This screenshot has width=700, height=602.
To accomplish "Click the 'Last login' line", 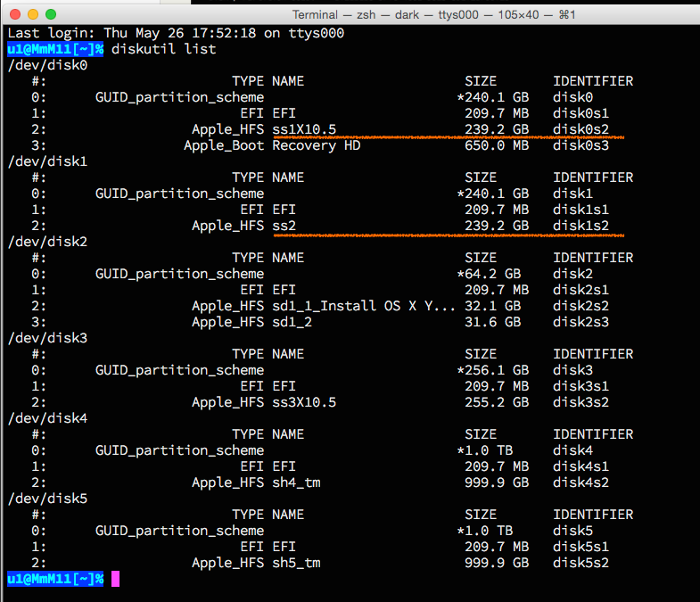I will (x=176, y=33).
